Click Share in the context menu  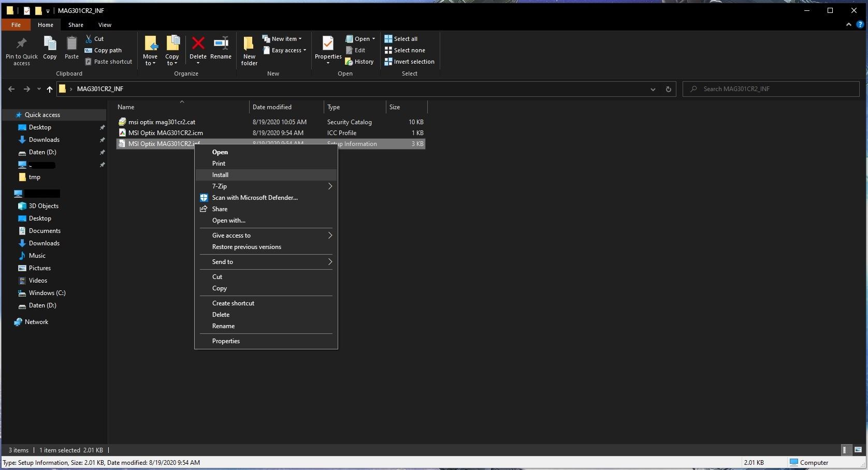coord(266,209)
